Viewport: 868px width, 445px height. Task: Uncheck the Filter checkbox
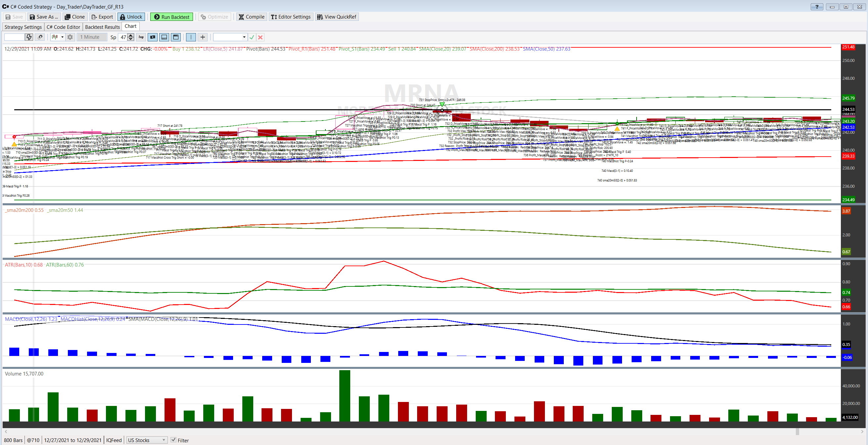(x=173, y=440)
